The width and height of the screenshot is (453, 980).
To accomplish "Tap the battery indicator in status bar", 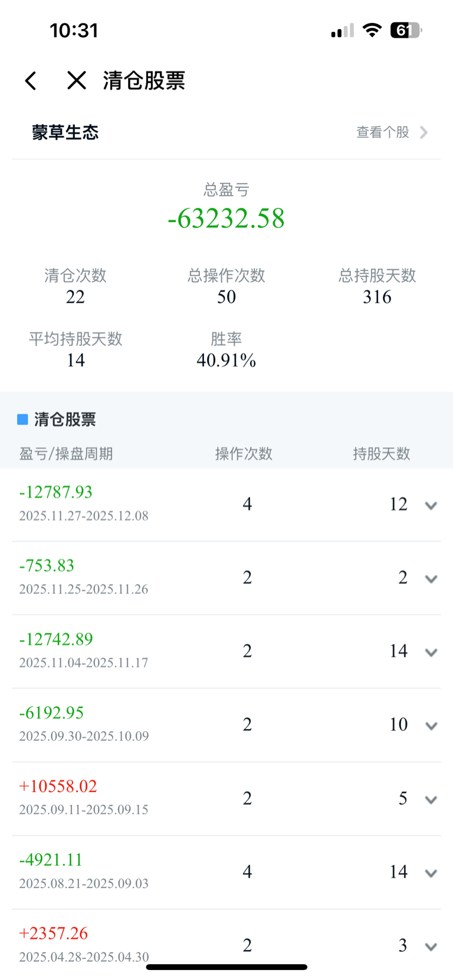I will click(x=406, y=30).
